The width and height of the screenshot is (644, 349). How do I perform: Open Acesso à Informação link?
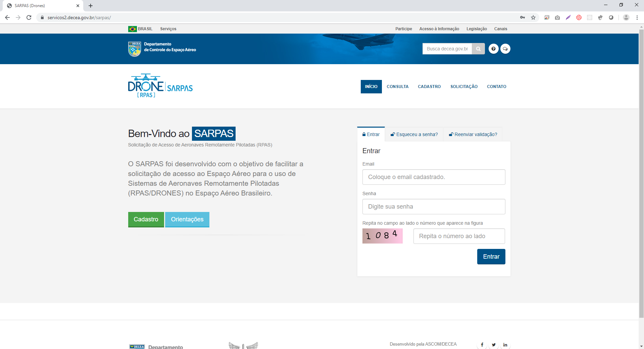pos(439,29)
